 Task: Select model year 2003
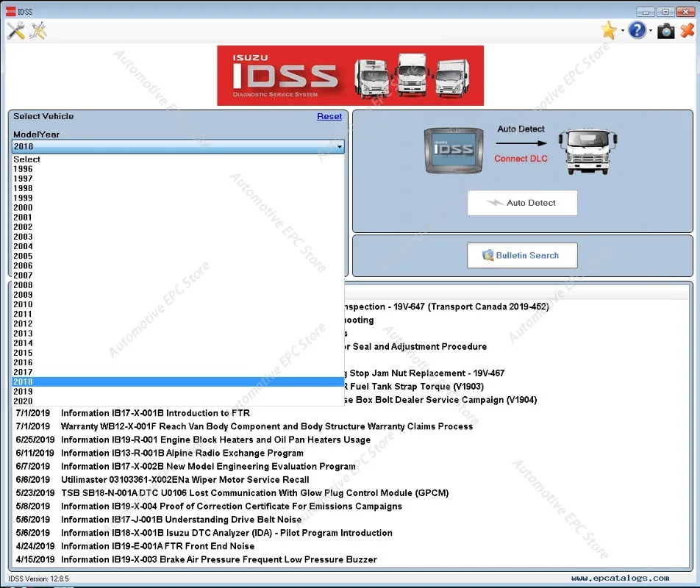click(178, 237)
